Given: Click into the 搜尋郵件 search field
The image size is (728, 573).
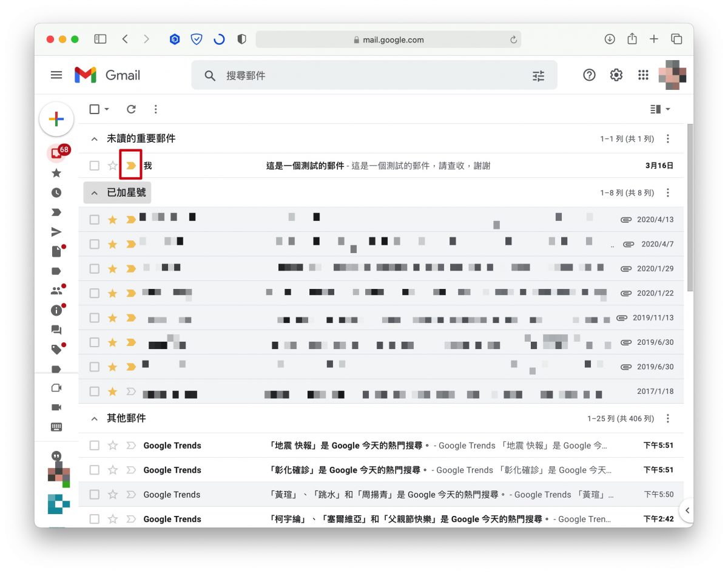Looking at the screenshot, I should [x=374, y=76].
